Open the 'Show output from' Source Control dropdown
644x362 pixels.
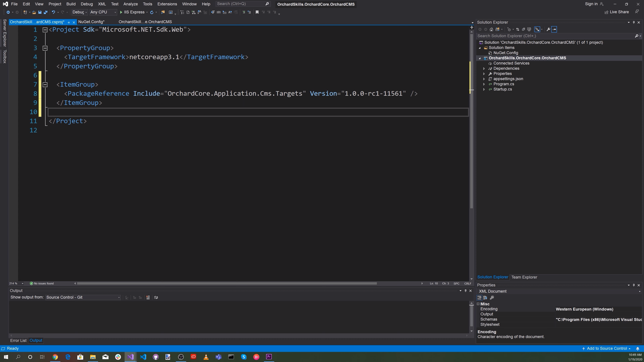83,297
